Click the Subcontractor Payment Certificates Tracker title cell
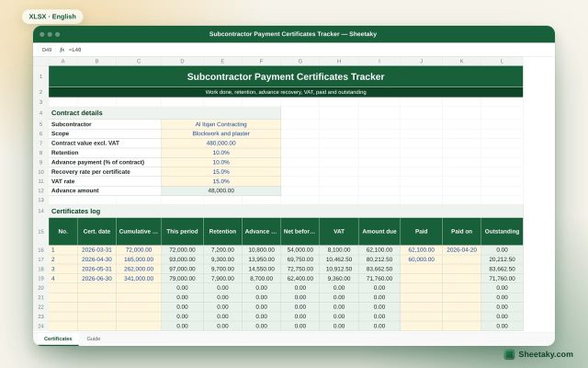The height and width of the screenshot is (368, 588). coord(286,76)
